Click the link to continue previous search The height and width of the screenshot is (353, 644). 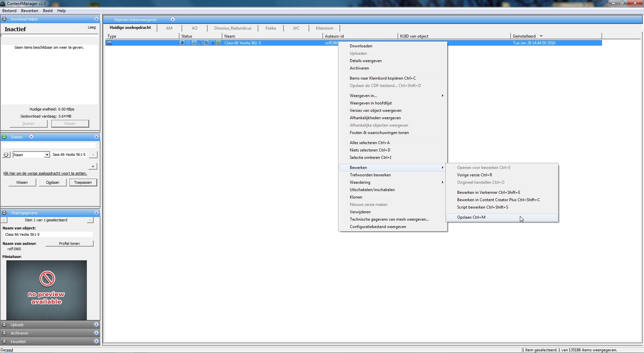click(45, 174)
